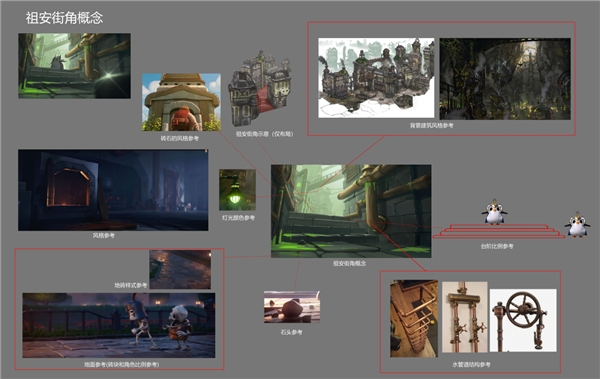Click the copper pipe rack photo
Screen dimensions: 600x379
click(x=414, y=319)
